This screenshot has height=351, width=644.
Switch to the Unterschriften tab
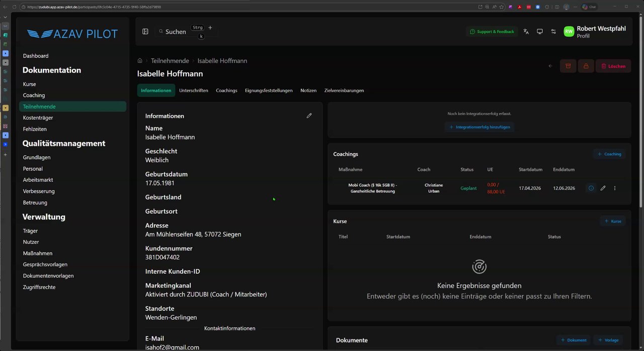click(x=194, y=91)
